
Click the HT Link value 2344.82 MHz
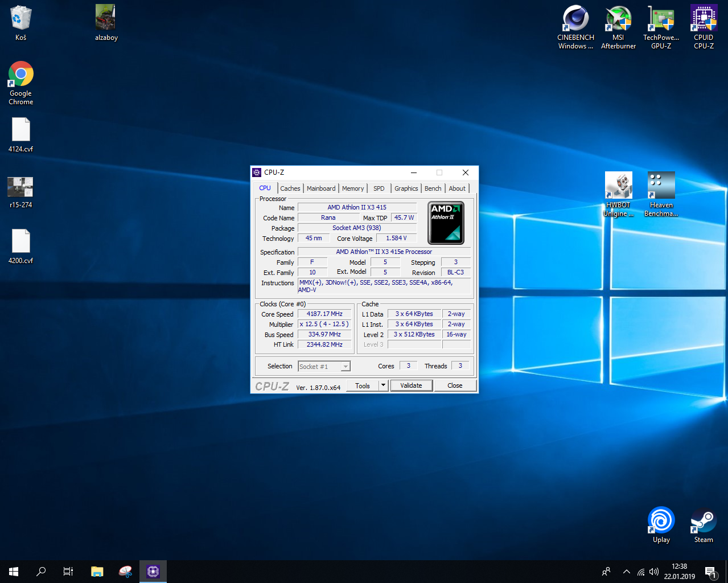pyautogui.click(x=324, y=345)
